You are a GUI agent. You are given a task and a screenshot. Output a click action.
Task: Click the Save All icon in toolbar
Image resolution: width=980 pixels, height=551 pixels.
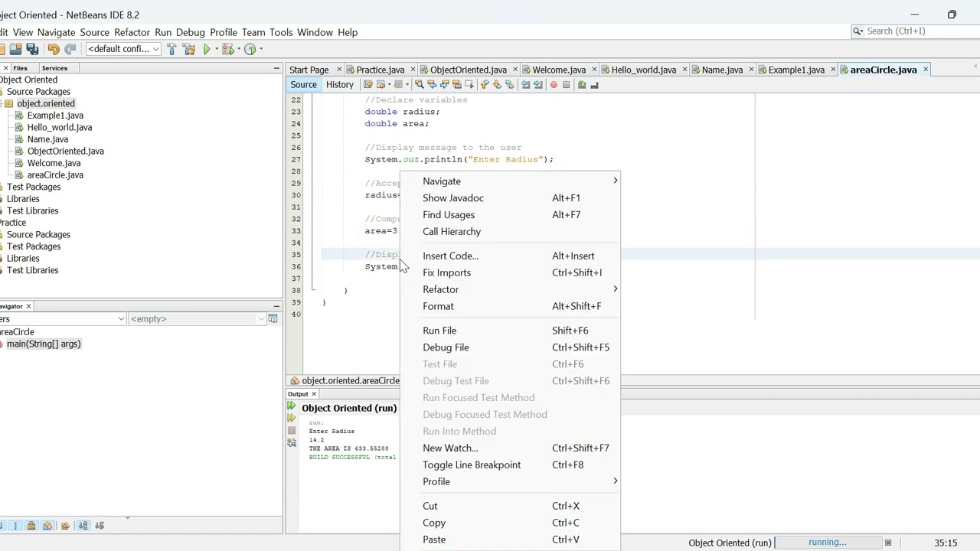(32, 49)
